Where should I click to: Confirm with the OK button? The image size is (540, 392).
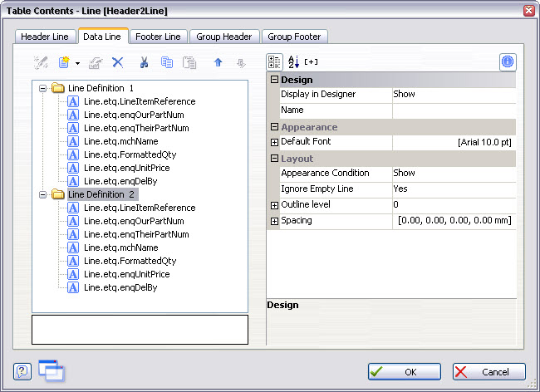[x=405, y=372]
